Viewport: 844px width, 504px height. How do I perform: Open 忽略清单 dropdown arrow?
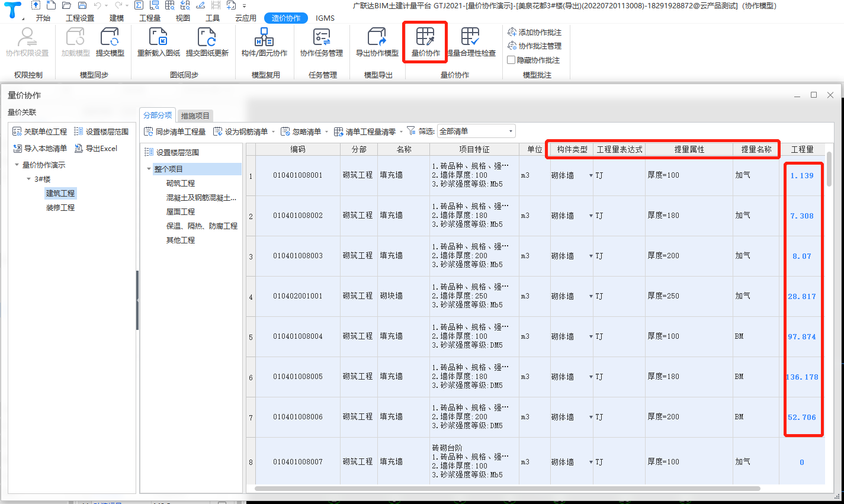tap(326, 131)
